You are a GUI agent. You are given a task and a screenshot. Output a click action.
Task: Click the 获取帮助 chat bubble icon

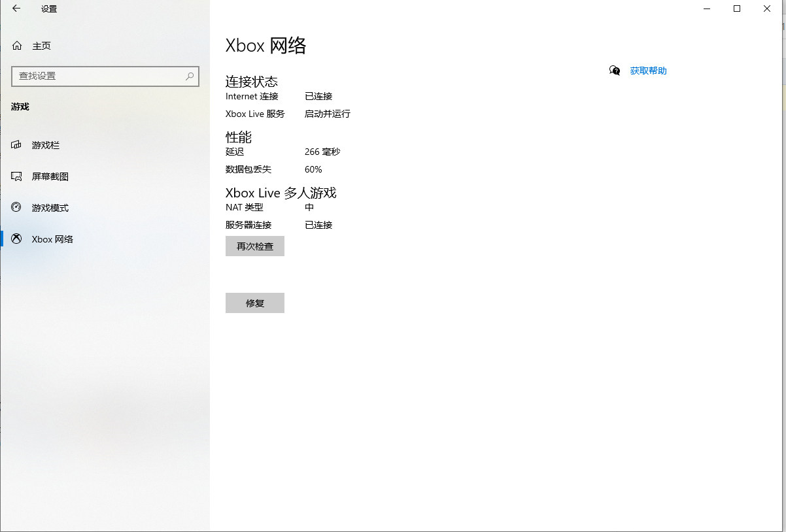[615, 71]
